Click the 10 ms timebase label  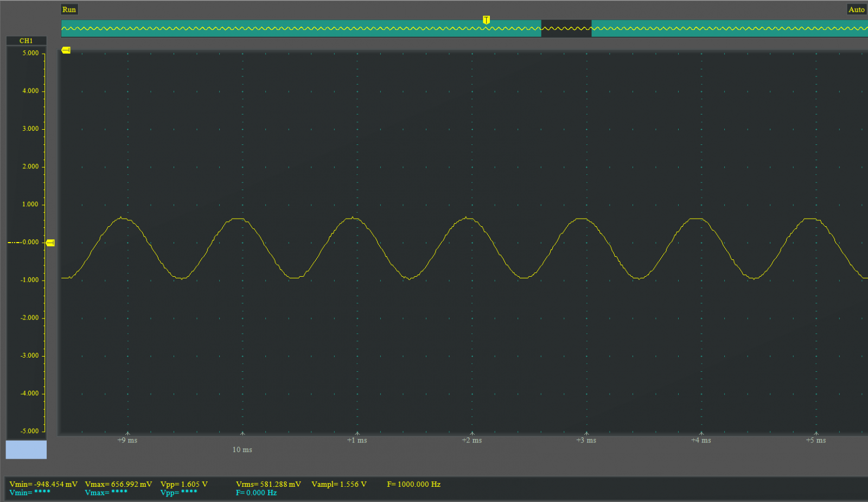(242, 449)
